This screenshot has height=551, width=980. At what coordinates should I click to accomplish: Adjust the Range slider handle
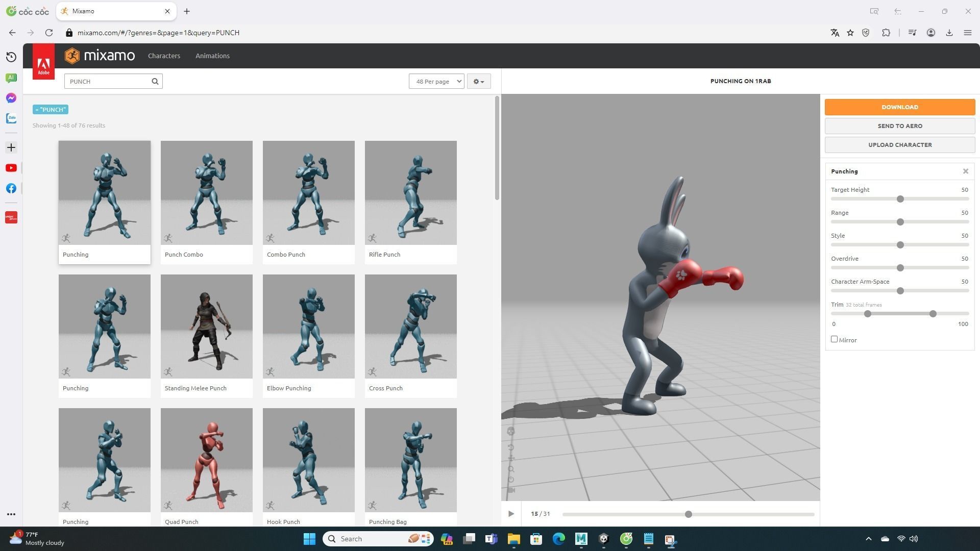click(x=900, y=222)
